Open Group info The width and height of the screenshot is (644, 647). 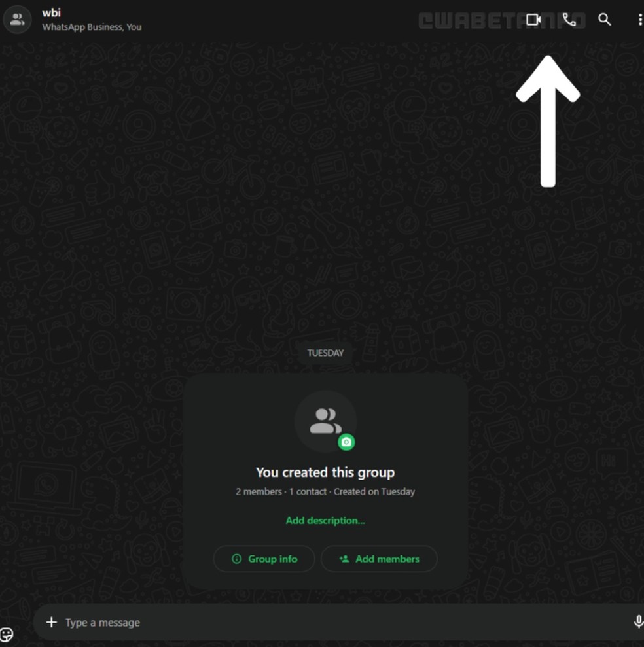coord(264,559)
